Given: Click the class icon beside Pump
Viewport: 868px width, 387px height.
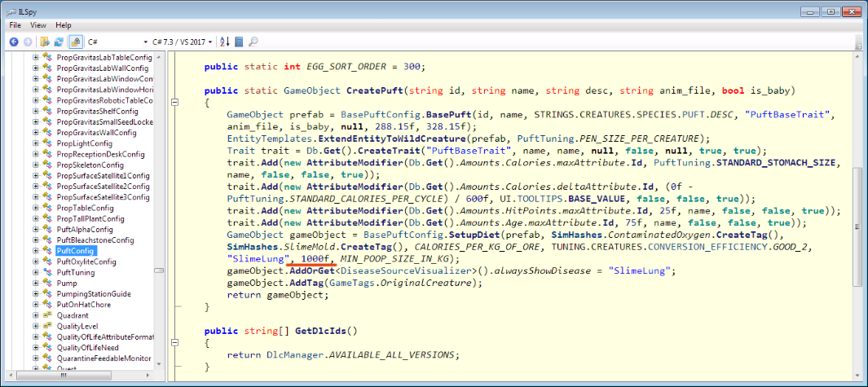Looking at the screenshot, I should [x=48, y=283].
